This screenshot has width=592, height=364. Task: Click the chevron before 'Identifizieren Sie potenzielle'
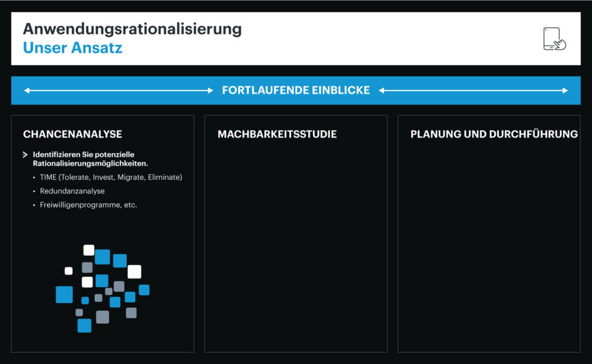coord(24,154)
